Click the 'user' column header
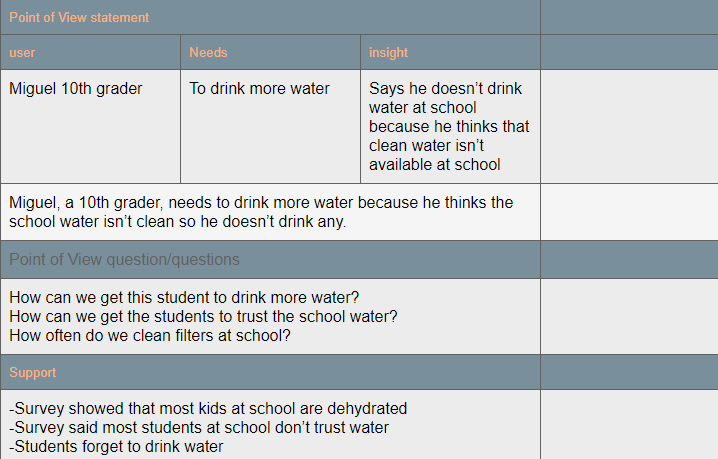This screenshot has width=718, height=459. (x=23, y=52)
